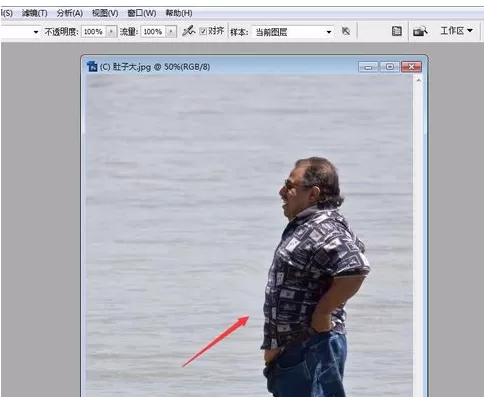The image size is (484, 397).
Task: Open the 分析(A) menu
Action: 70,13
